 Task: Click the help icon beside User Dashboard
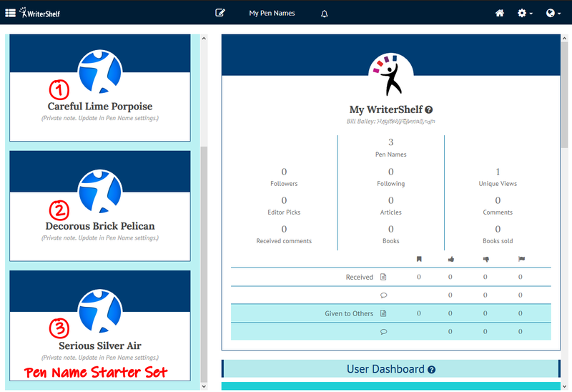click(432, 370)
